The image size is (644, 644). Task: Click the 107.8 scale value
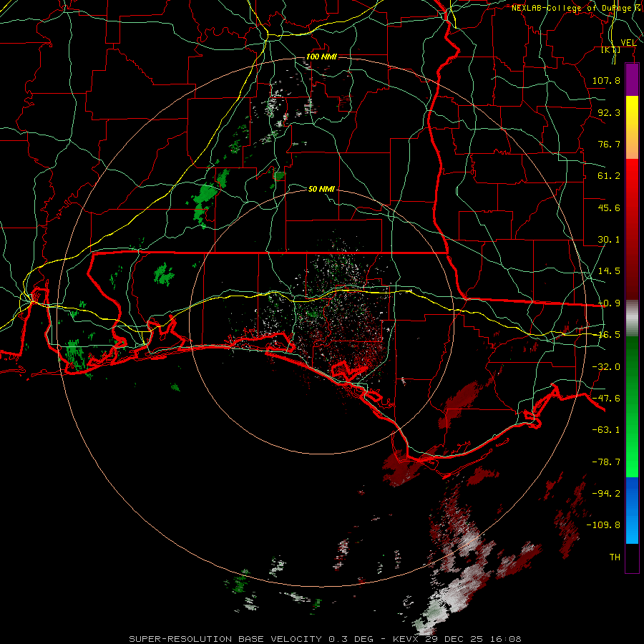click(x=606, y=80)
